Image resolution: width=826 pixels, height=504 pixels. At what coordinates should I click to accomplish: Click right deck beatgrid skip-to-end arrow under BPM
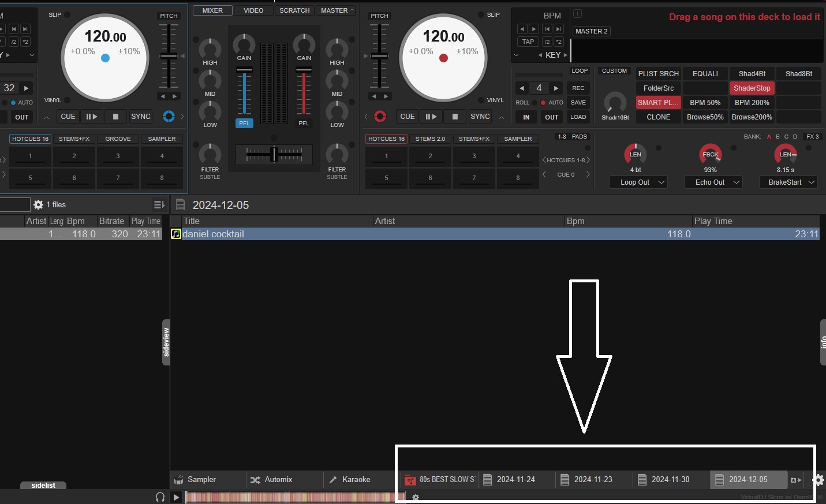tap(559, 29)
